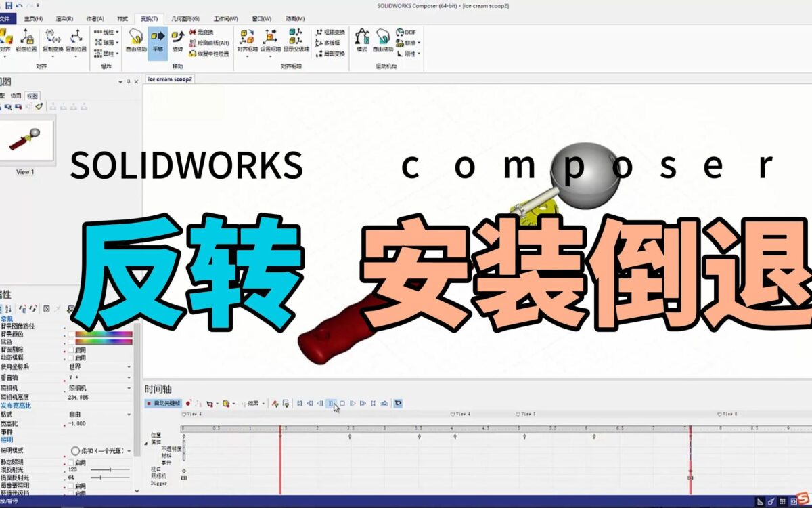Open the 动画(M) ribbon tab

(294, 18)
